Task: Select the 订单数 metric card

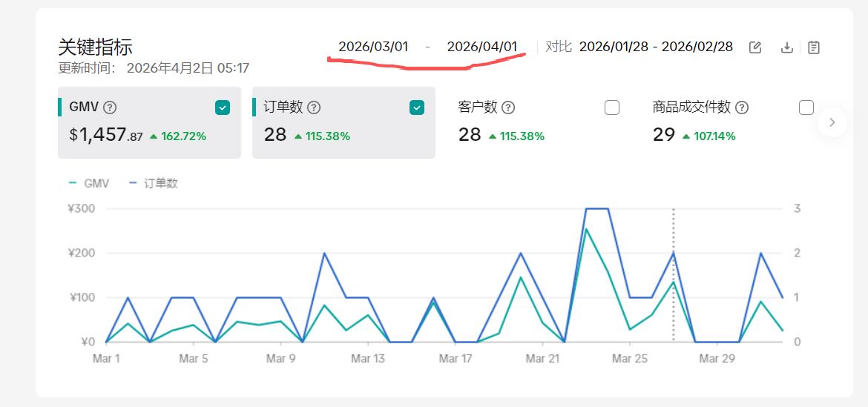Action: pos(343,123)
